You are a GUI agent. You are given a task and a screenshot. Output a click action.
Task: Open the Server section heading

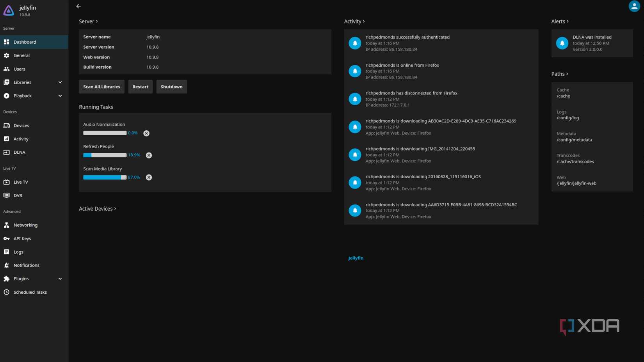(89, 21)
